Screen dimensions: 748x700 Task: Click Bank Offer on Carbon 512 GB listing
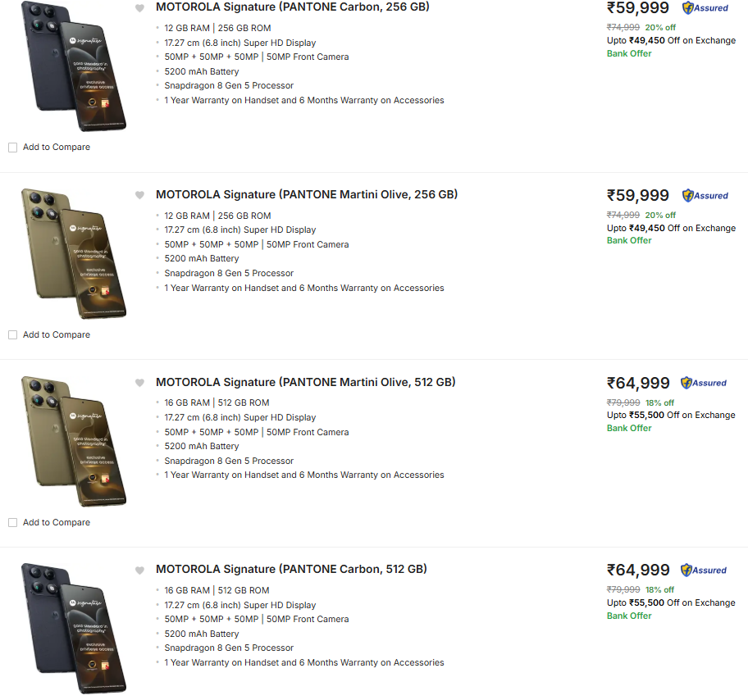(x=629, y=616)
